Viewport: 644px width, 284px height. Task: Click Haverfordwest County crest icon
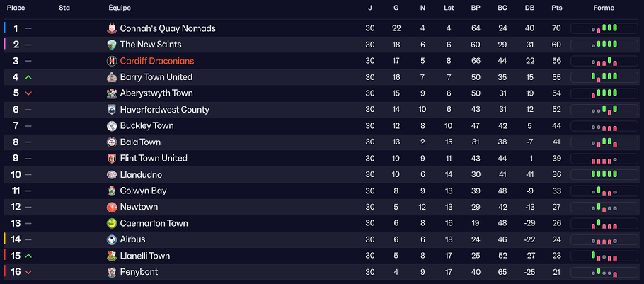coord(112,110)
